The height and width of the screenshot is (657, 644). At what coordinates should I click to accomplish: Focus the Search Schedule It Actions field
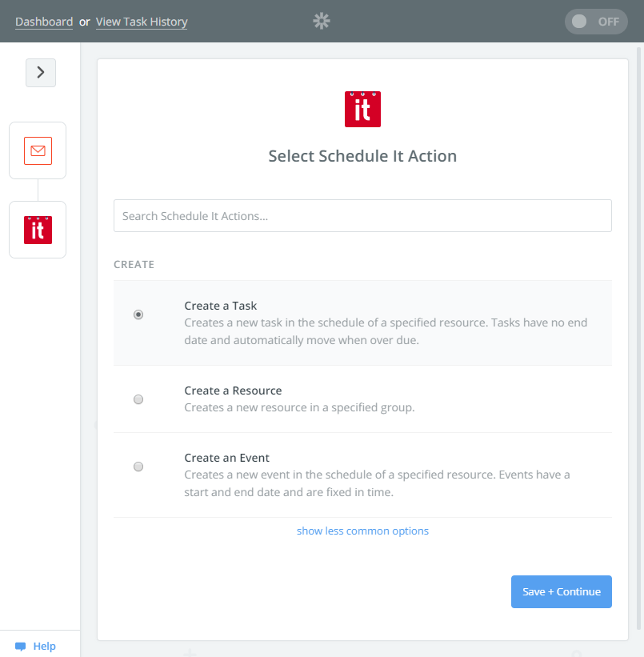(362, 216)
